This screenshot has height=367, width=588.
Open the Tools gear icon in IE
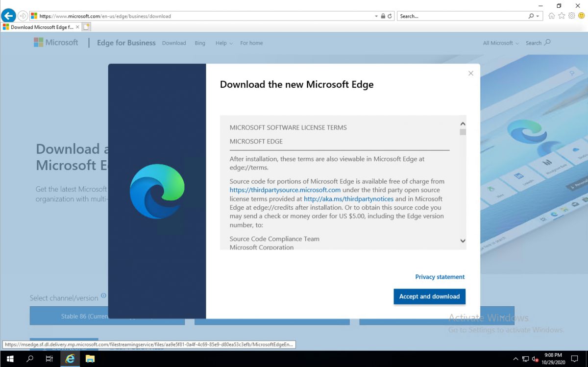(x=571, y=16)
